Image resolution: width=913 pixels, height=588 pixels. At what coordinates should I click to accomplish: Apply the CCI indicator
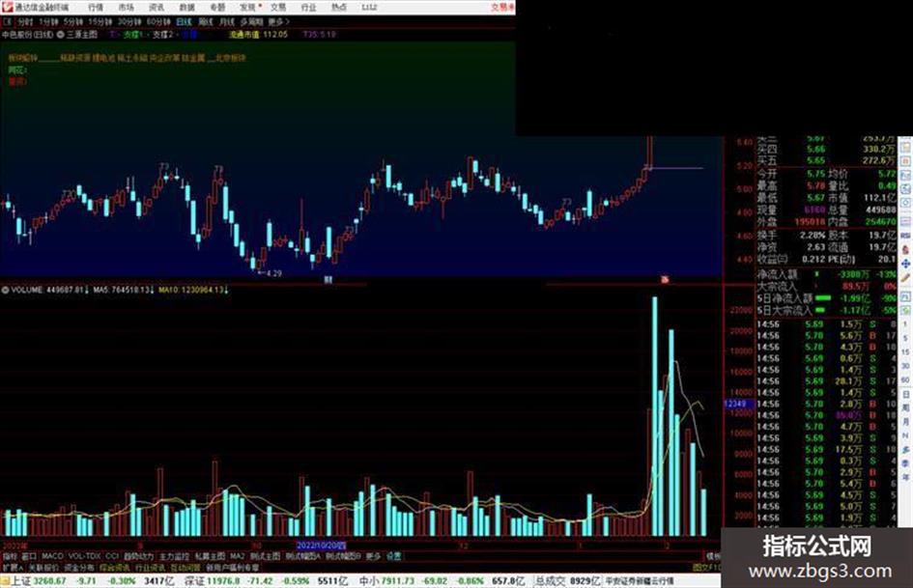[x=112, y=556]
